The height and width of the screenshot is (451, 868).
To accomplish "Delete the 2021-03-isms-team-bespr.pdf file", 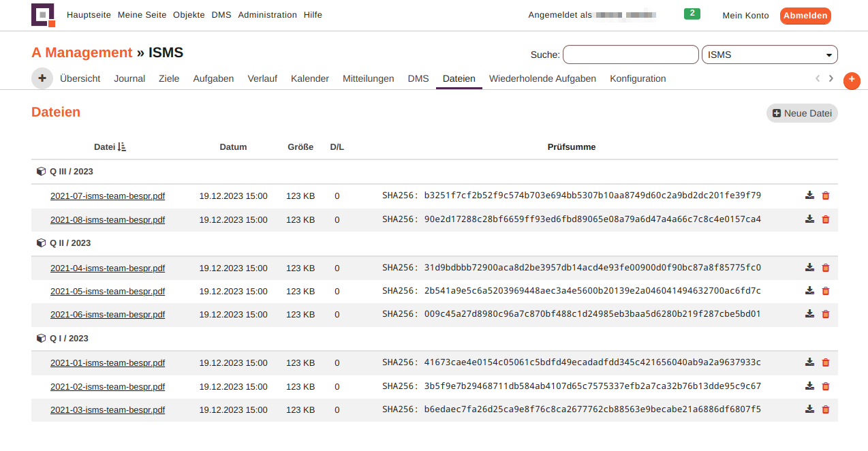I will pos(825,409).
